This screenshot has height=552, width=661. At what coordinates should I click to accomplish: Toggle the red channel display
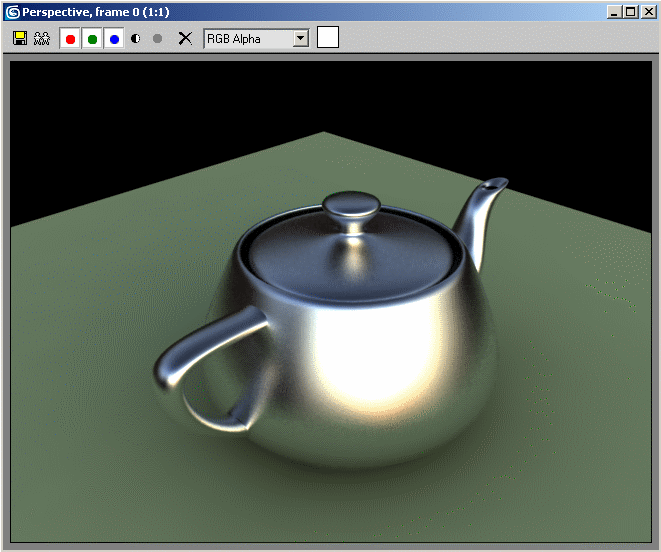tap(70, 39)
